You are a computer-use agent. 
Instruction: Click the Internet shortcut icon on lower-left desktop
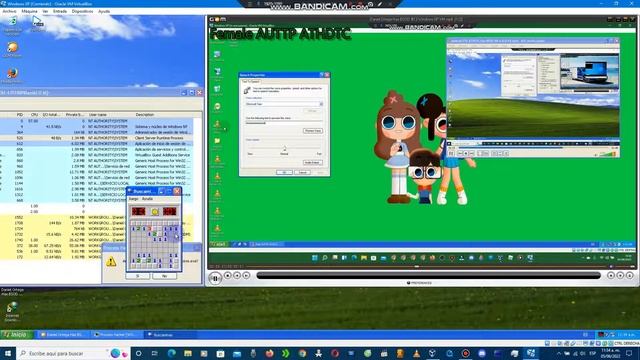tap(12, 311)
